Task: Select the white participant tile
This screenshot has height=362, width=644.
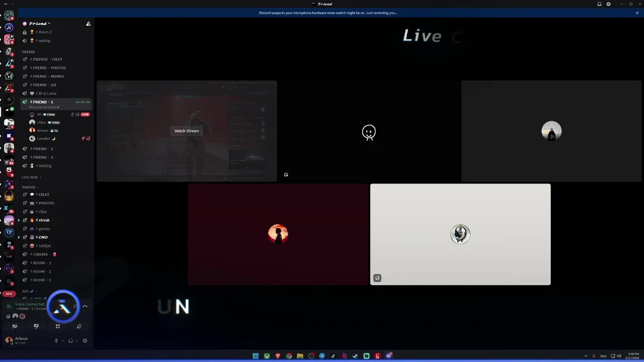Action: 460,234
